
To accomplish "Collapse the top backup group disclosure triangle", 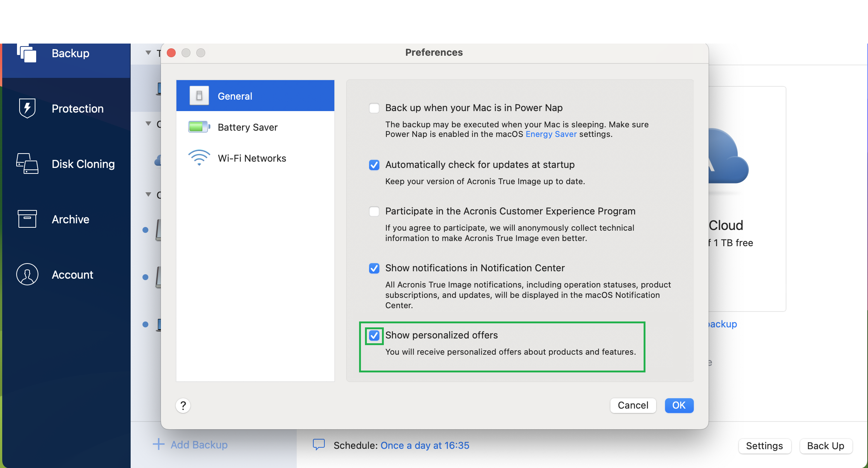I will [148, 53].
